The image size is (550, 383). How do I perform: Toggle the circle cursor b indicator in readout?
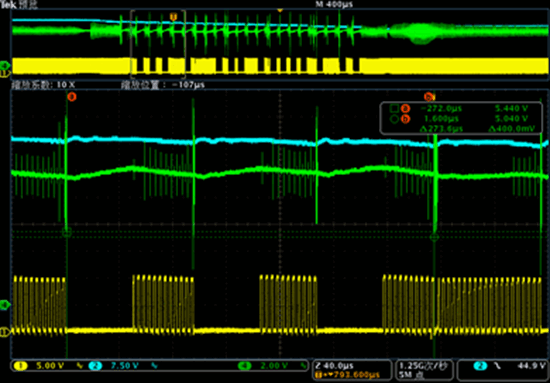(x=394, y=119)
